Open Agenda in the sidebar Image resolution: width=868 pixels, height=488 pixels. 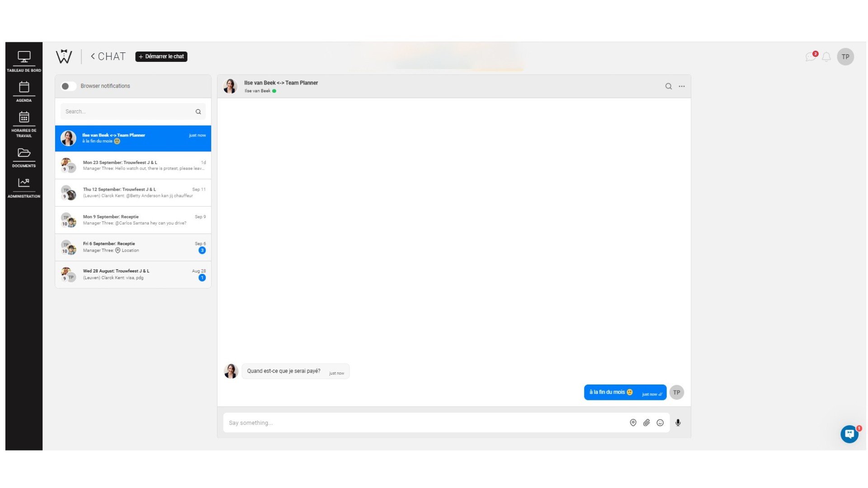(24, 91)
